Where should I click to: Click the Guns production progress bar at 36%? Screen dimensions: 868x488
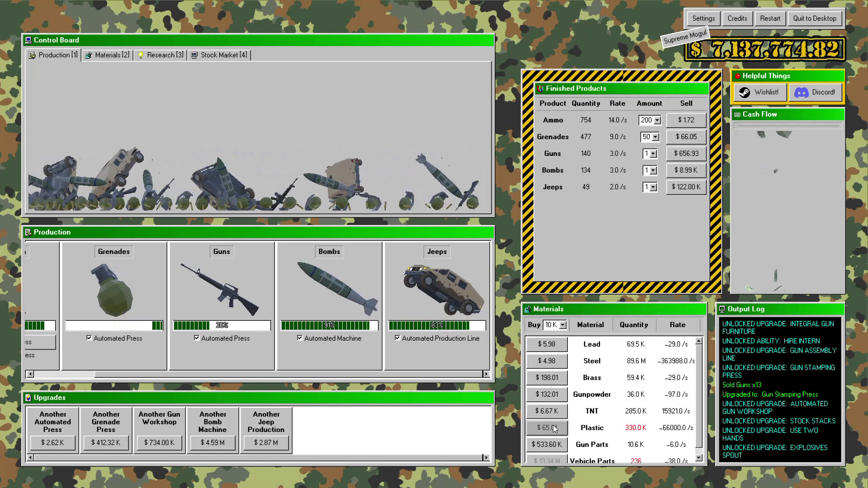221,325
